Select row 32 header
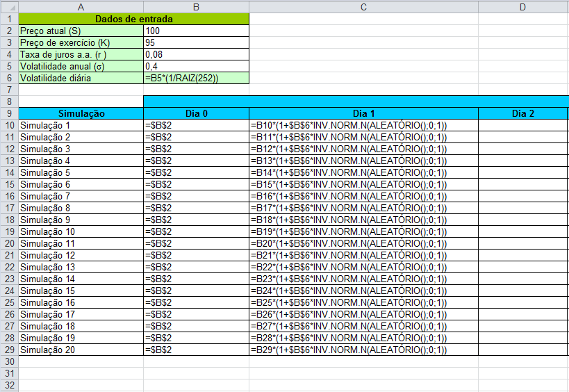The width and height of the screenshot is (569, 392). pos(9,385)
